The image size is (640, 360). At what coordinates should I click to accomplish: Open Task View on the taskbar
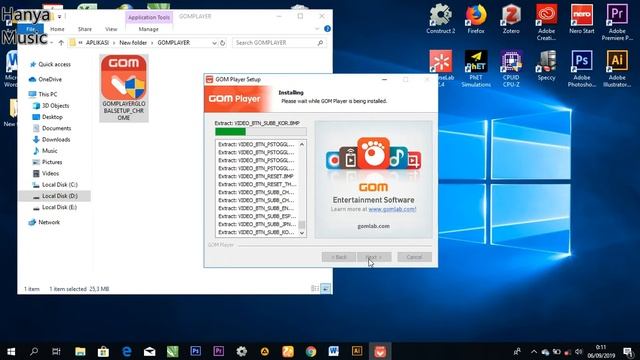tap(56, 351)
